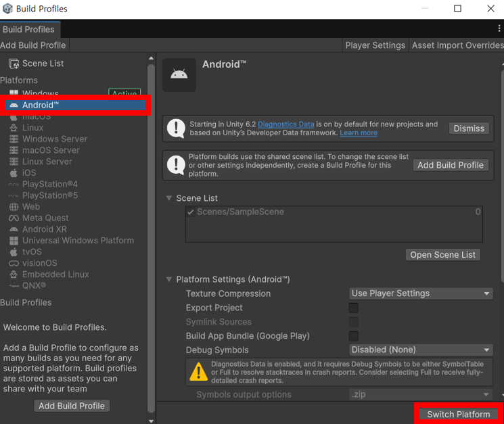Click the Android robot icon in the Platforms list
The width and height of the screenshot is (504, 424).
(14, 105)
